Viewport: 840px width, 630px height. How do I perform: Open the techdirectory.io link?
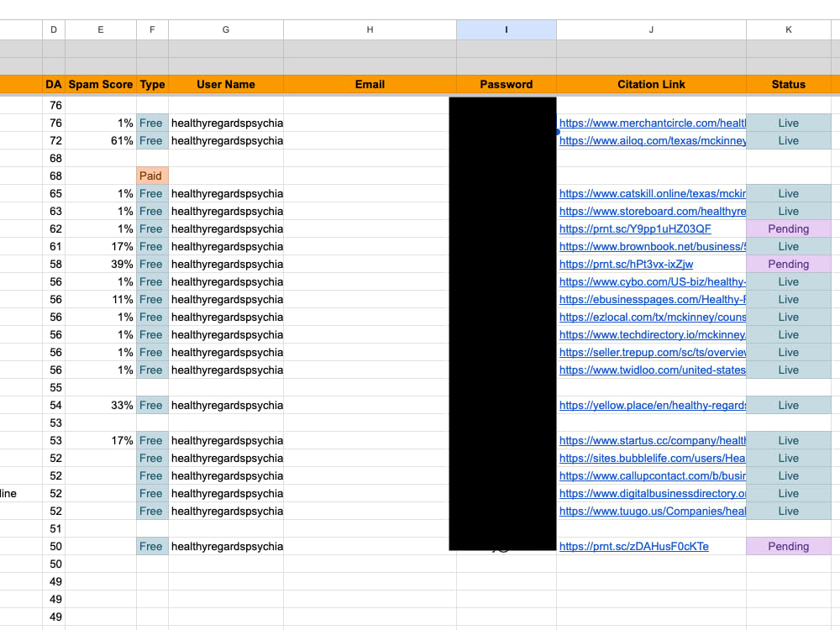tap(652, 335)
